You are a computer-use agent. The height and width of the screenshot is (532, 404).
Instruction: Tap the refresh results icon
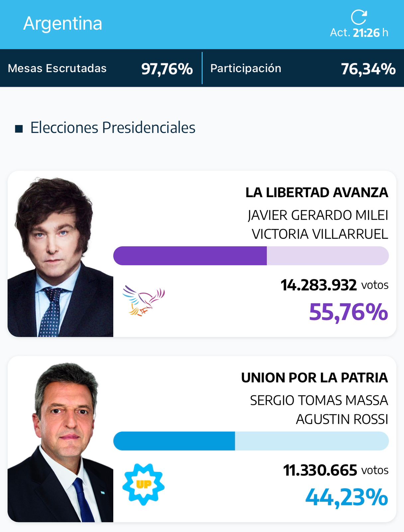359,17
